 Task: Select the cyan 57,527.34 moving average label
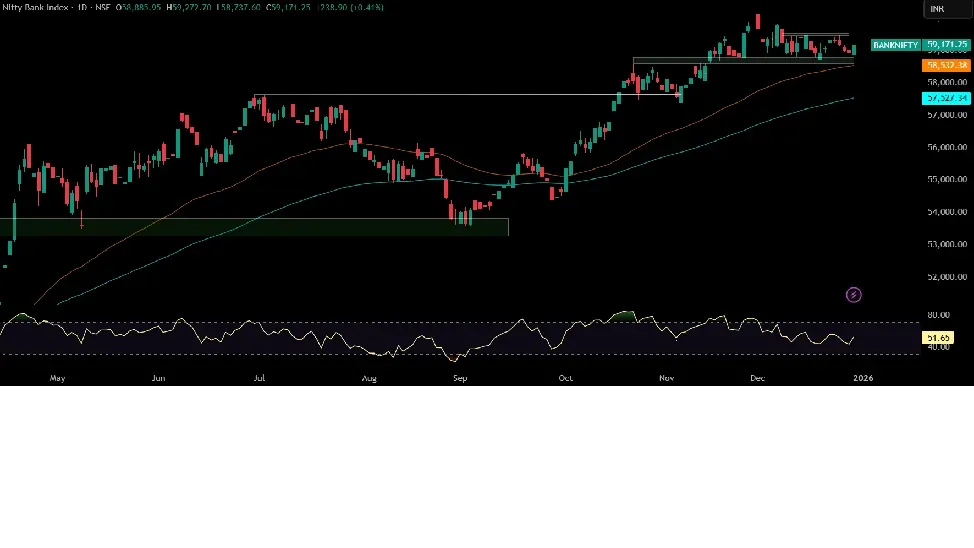[x=946, y=98]
